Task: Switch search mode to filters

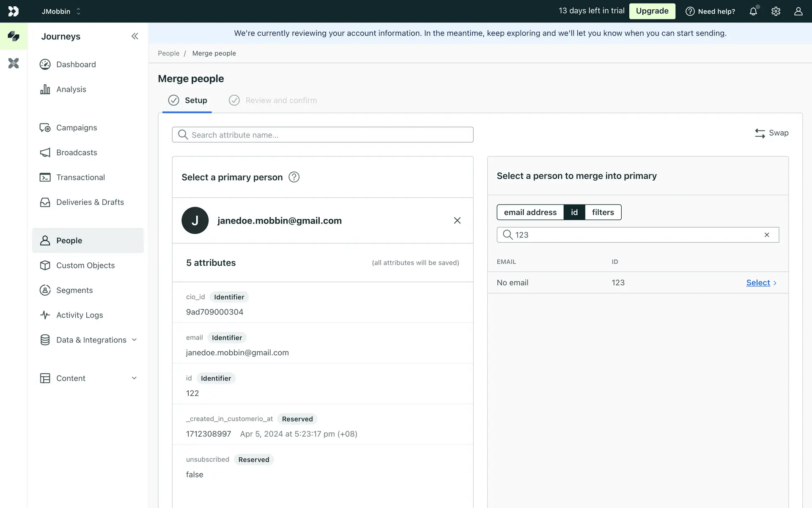Action: [603, 212]
